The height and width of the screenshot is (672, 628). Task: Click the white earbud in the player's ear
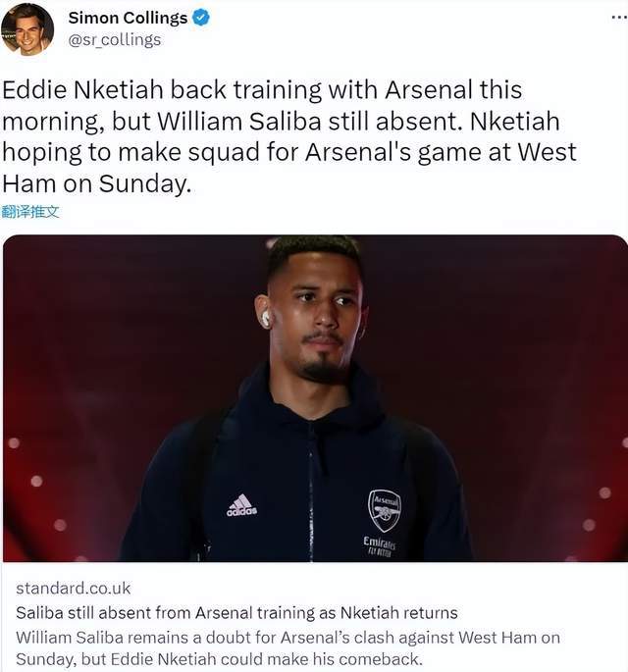tap(266, 319)
